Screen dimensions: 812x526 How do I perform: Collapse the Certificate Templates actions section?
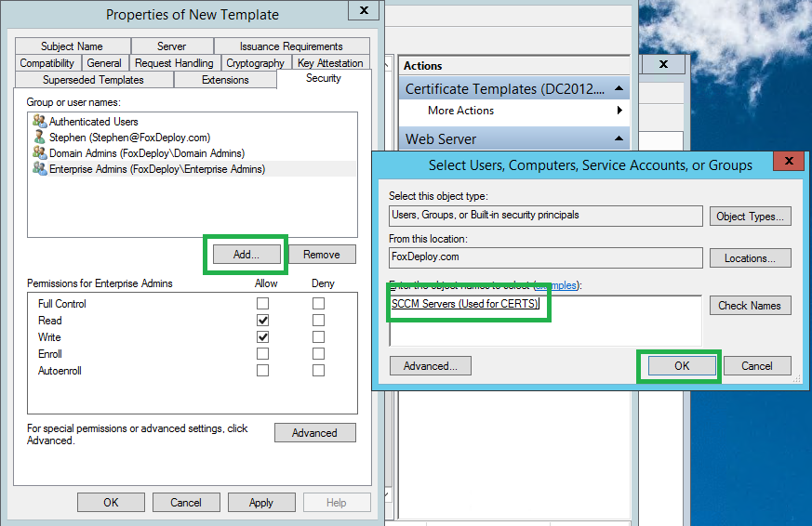[619, 88]
